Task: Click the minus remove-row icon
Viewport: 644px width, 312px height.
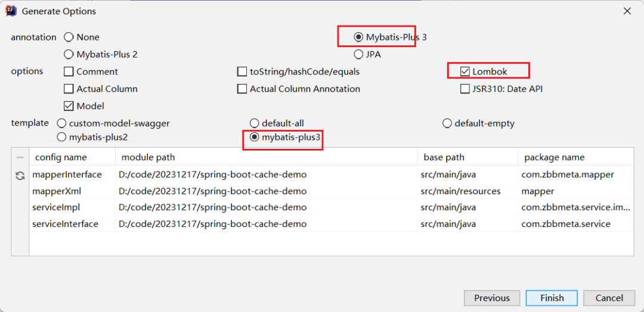Action: click(x=20, y=158)
